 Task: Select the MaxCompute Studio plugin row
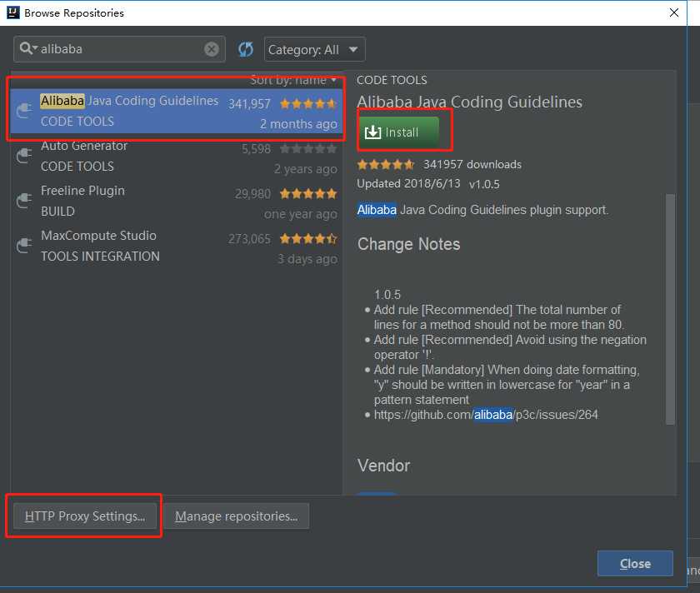pyautogui.click(x=177, y=246)
